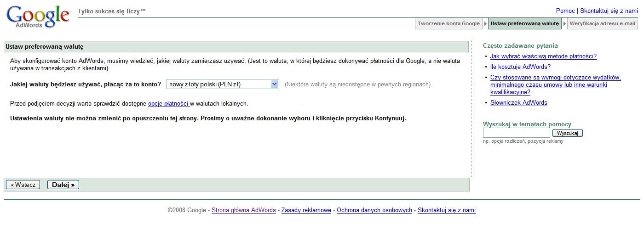Open 'Ile kosztuje AdWords?' question
644x242 pixels.
tap(520, 67)
